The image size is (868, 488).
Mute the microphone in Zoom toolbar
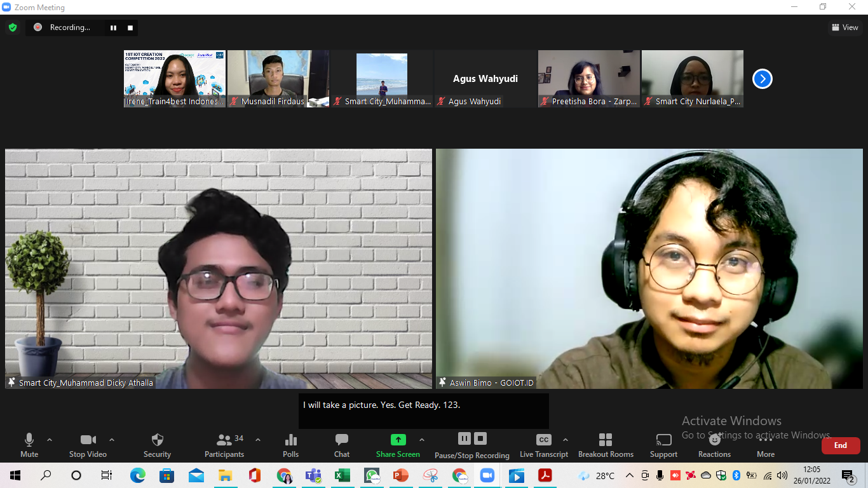pos(29,445)
